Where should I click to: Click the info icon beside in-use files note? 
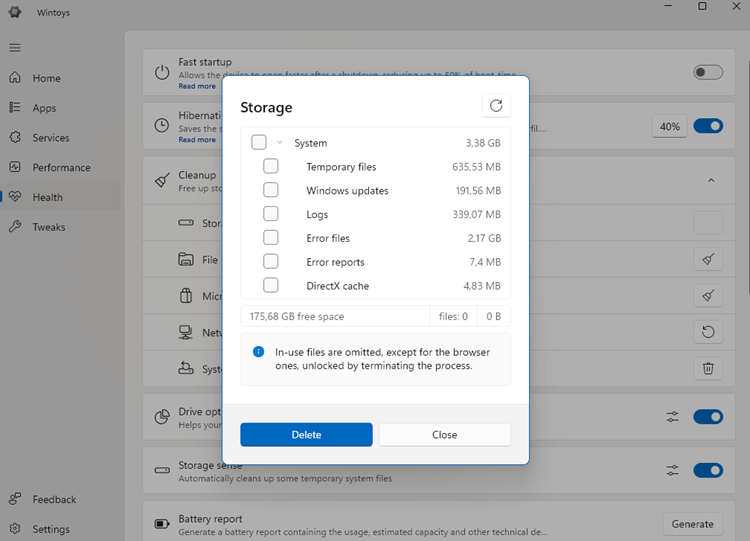258,352
